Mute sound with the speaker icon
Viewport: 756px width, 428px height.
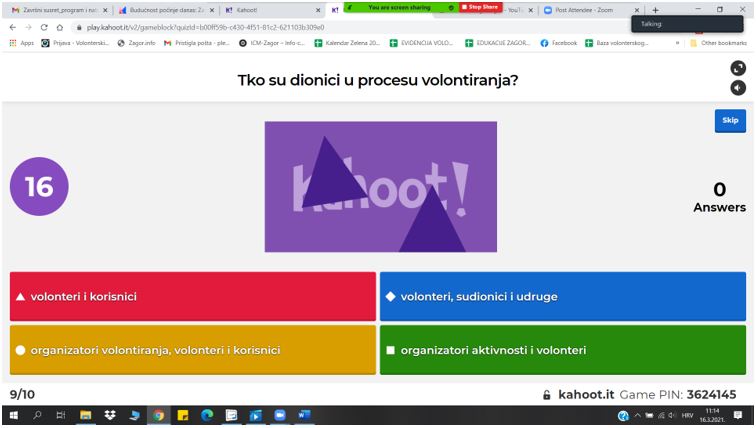click(x=738, y=88)
